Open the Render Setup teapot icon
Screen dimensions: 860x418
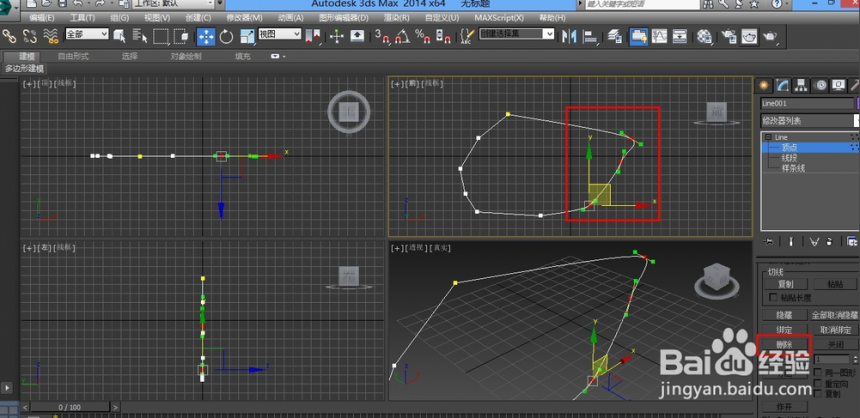point(729,36)
